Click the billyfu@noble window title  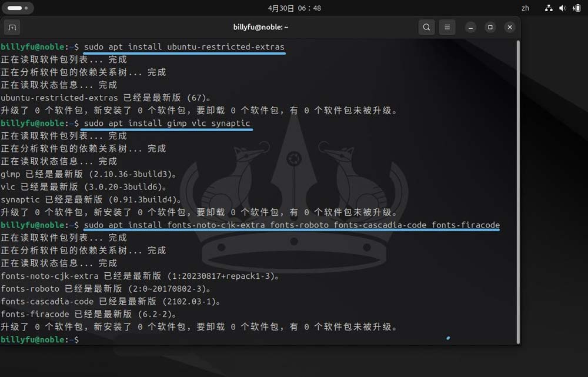tap(261, 27)
